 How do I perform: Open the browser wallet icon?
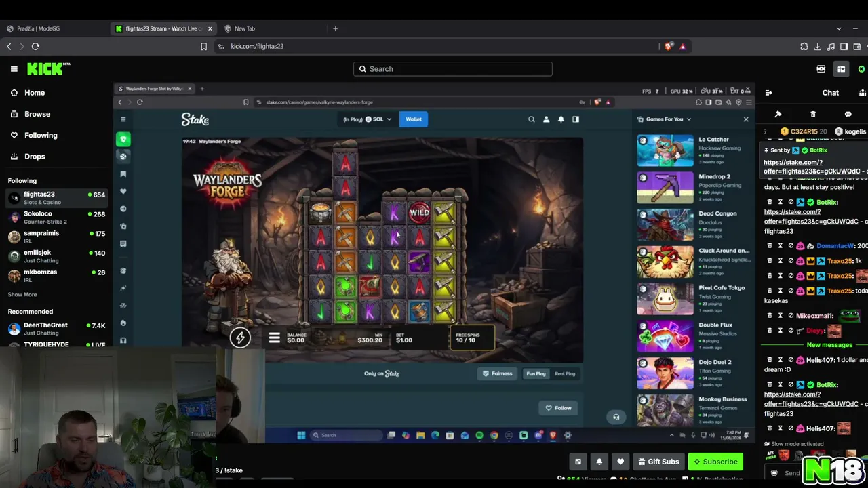pyautogui.click(x=857, y=47)
